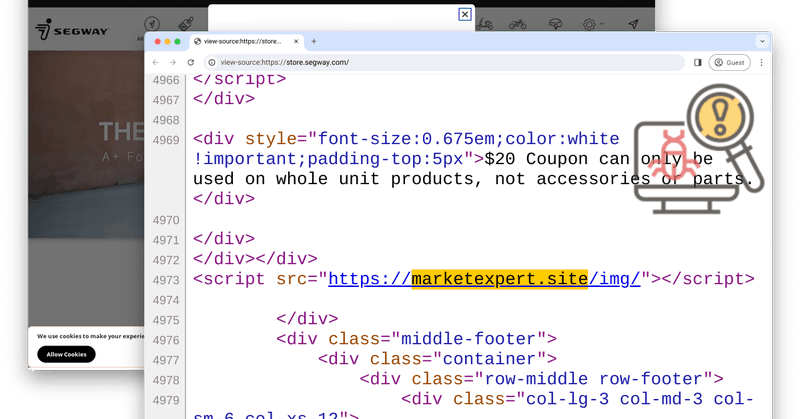Go back using the browser back arrow
The width and height of the screenshot is (800, 419).
[156, 62]
